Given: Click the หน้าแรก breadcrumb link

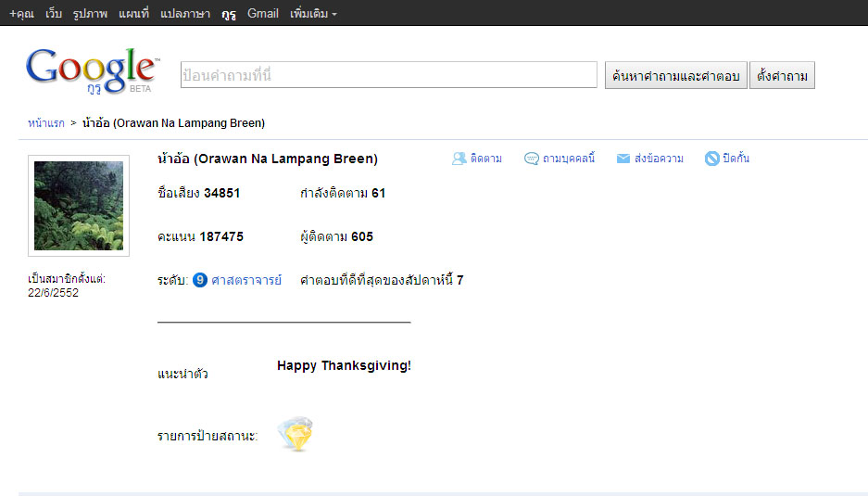Looking at the screenshot, I should 46,123.
